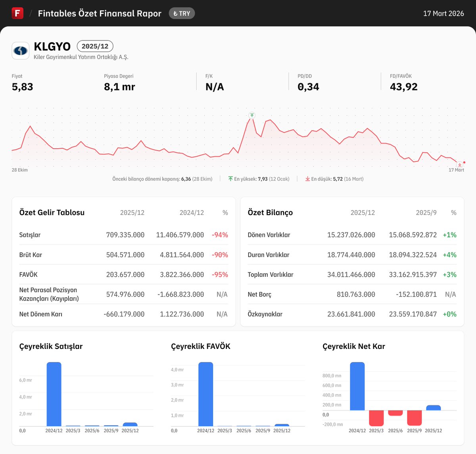The height and width of the screenshot is (454, 476).
Task: Click the Çeyreklik Net Kar chart title
Action: (354, 346)
